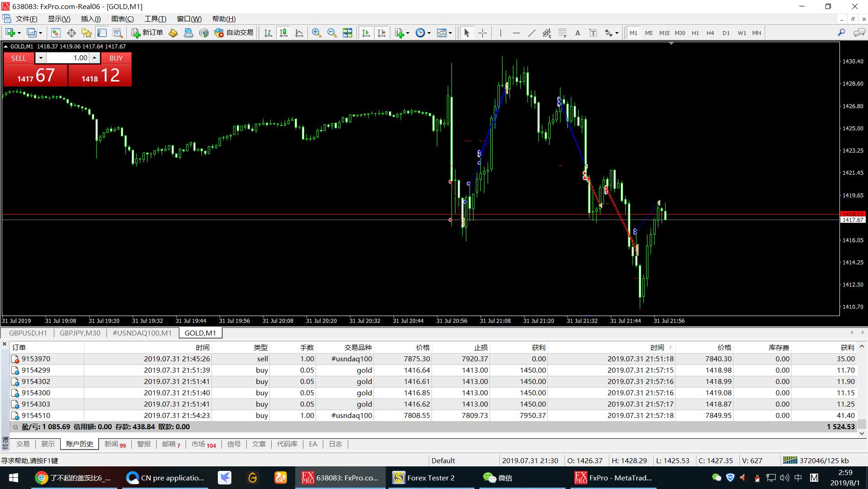This screenshot has width=868, height=489.
Task: Open the tile windows layout icon
Action: coord(347,33)
